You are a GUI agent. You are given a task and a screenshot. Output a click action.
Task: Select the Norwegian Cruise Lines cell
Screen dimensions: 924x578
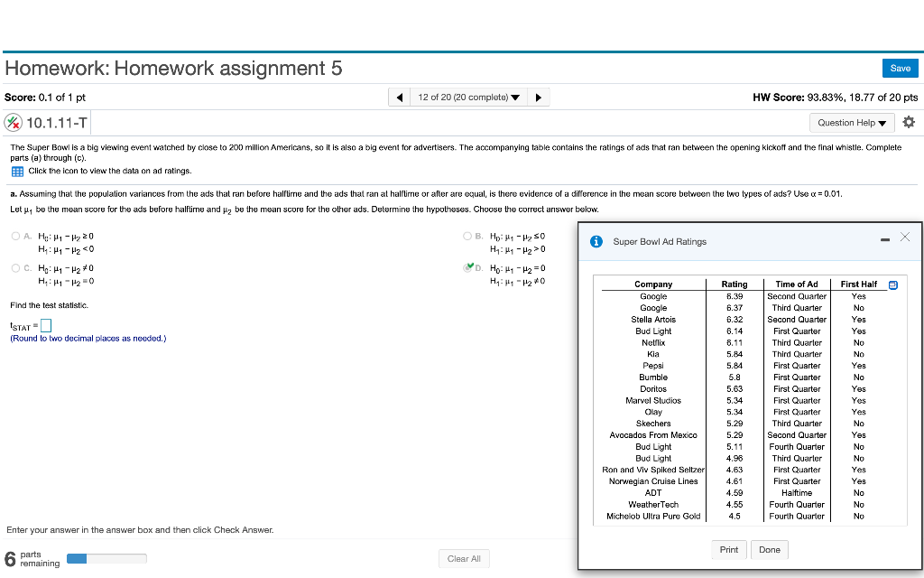[x=653, y=481]
